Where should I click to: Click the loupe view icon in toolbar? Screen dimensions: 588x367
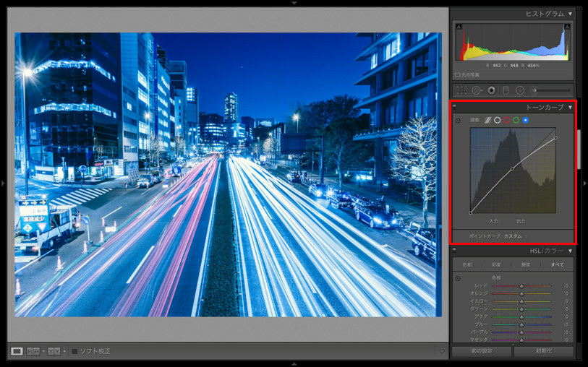pyautogui.click(x=17, y=351)
